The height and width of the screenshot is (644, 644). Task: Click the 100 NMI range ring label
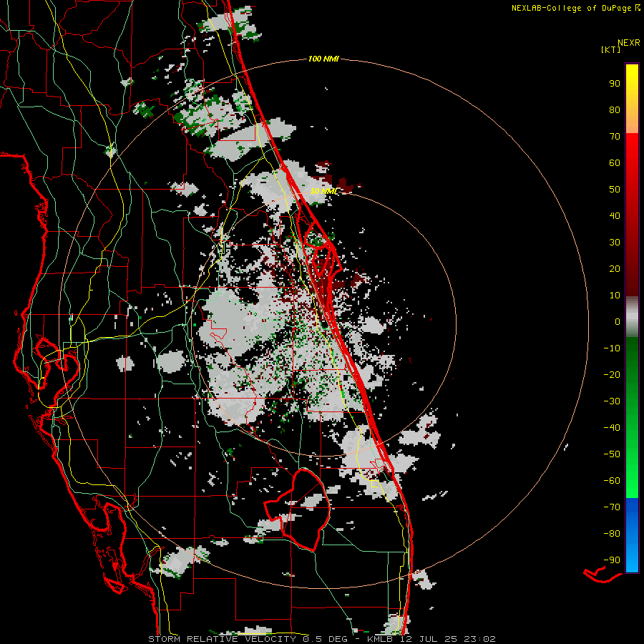tap(323, 59)
